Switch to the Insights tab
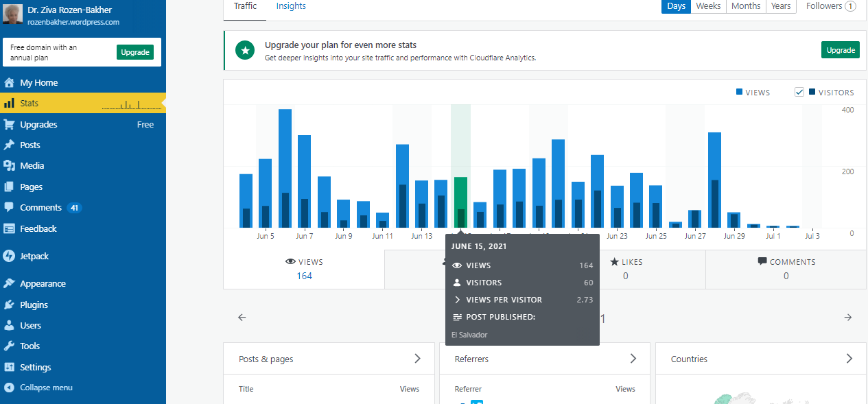868x404 pixels. click(291, 6)
